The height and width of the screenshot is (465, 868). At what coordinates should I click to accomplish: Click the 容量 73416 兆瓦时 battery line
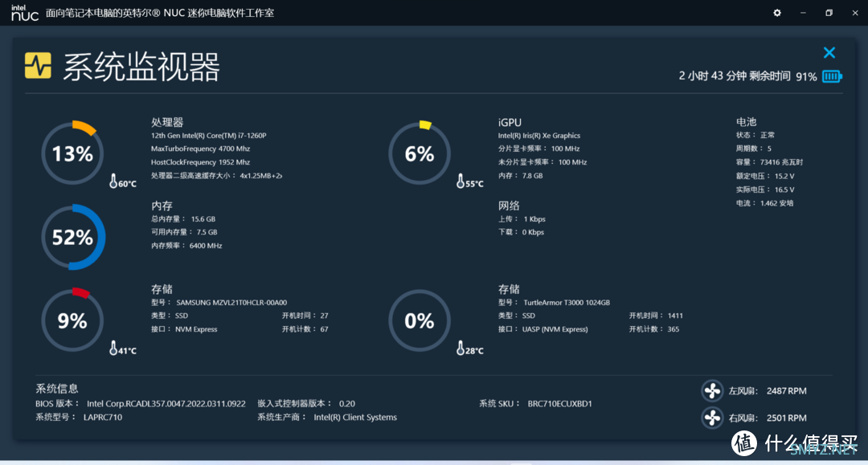tap(769, 162)
